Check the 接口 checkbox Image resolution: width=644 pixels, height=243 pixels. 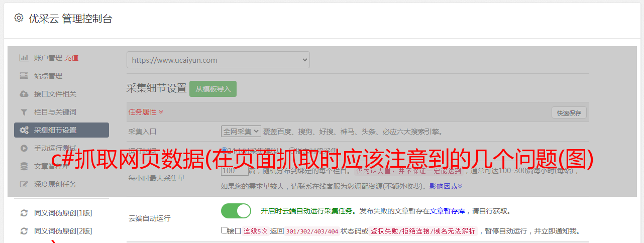point(224,230)
